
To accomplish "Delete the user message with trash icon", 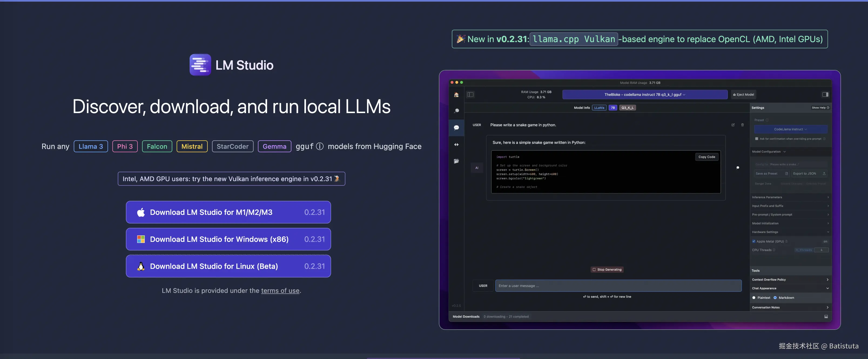I will (x=742, y=125).
